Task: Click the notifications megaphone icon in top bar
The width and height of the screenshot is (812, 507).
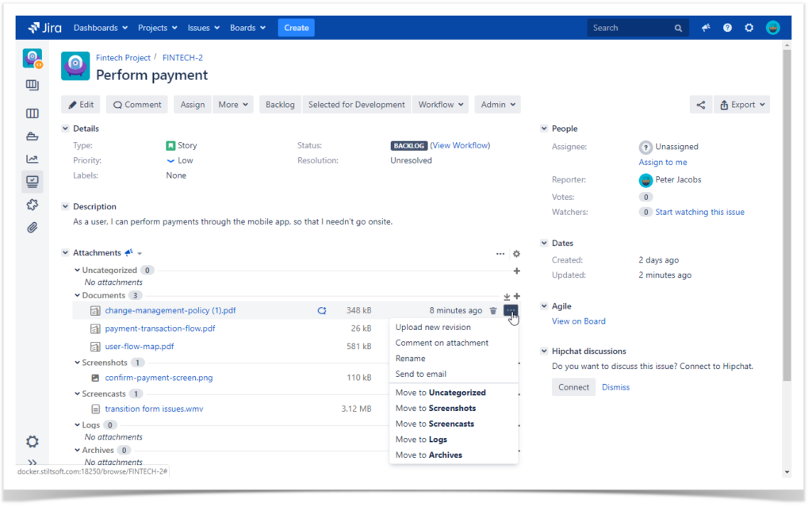Action: point(705,27)
